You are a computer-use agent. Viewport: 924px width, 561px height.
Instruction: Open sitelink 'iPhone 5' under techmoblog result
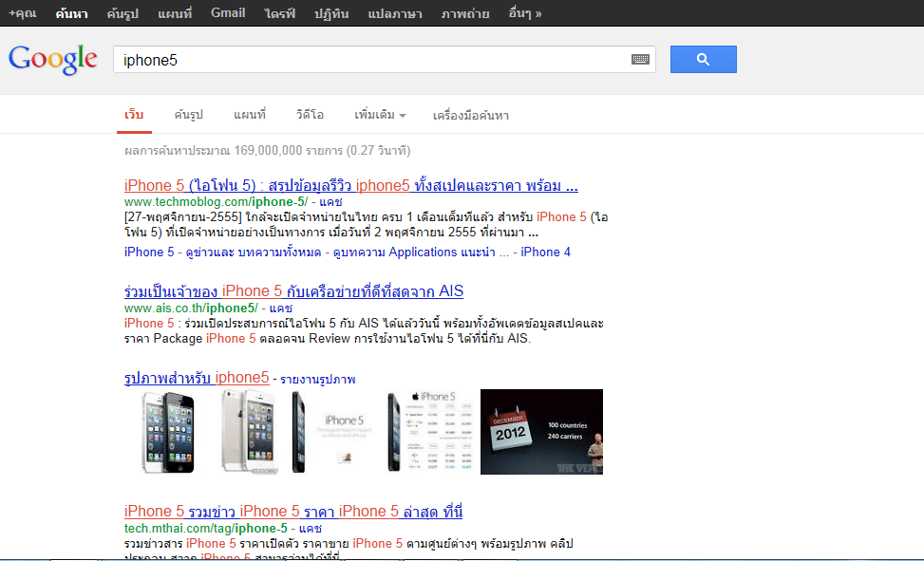click(x=149, y=252)
